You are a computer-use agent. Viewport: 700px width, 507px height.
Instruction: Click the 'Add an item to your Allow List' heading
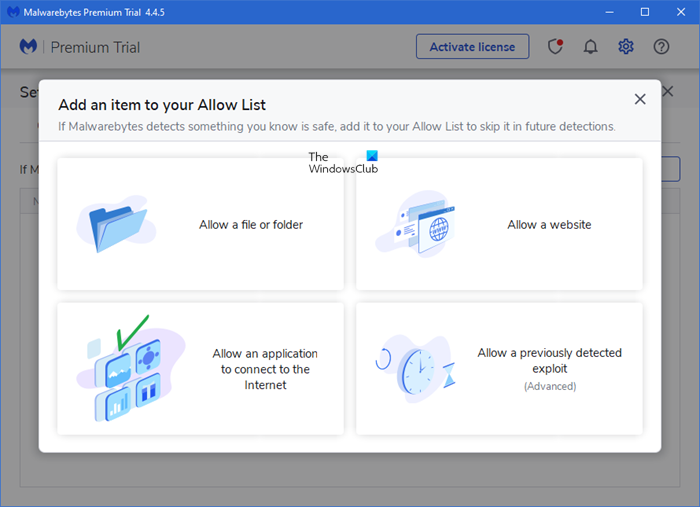pos(162,105)
